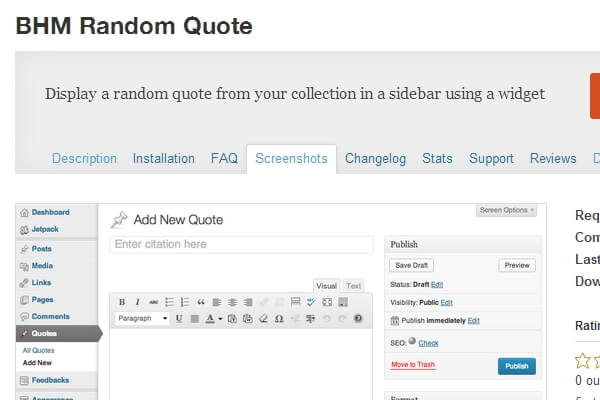Click the Preview button
600x400 pixels.
click(517, 265)
